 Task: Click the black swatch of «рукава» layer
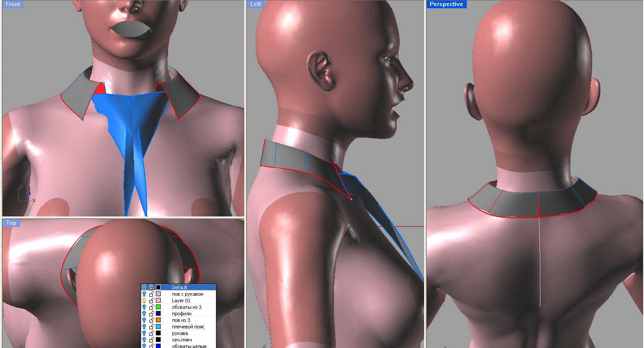pos(158,333)
